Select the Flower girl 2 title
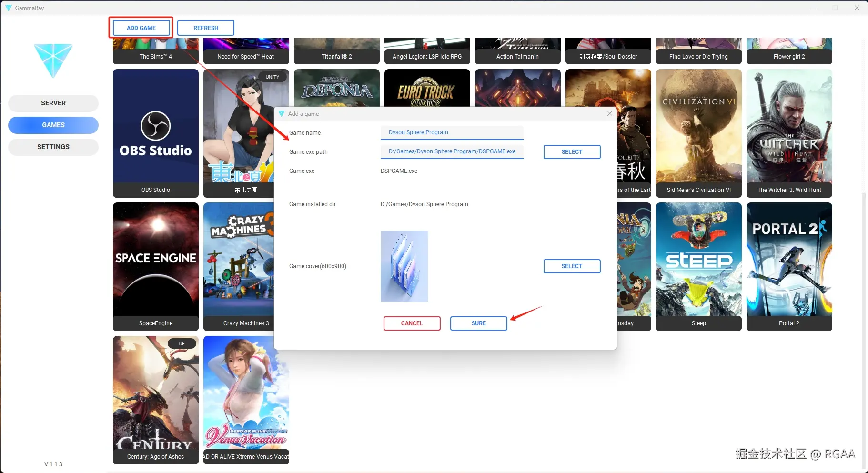868x473 pixels. click(x=789, y=57)
